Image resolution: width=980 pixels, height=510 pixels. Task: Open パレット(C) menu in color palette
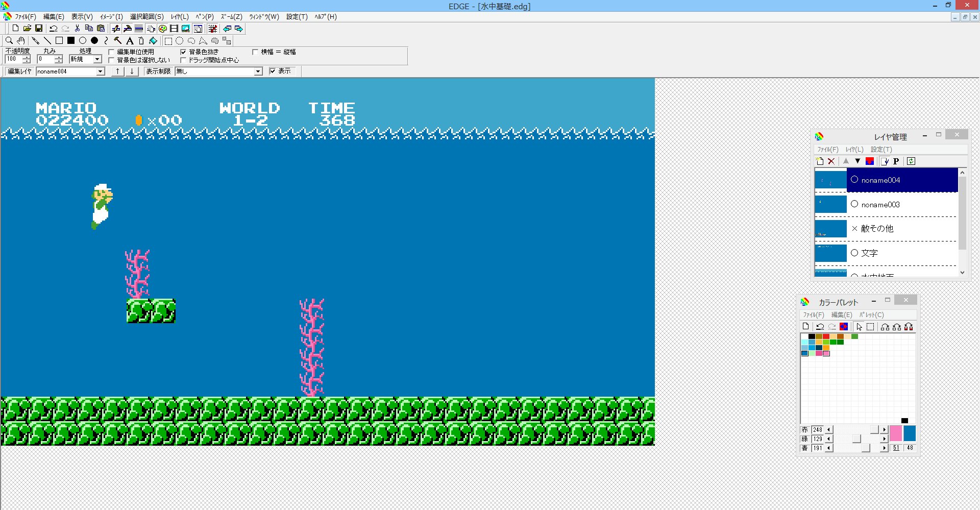871,315
